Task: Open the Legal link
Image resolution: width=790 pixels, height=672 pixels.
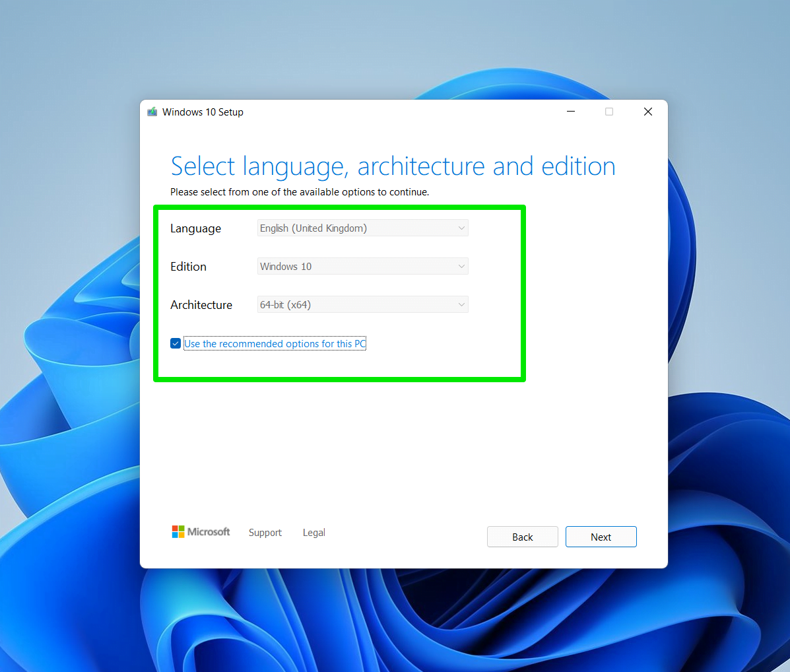Action: (313, 532)
